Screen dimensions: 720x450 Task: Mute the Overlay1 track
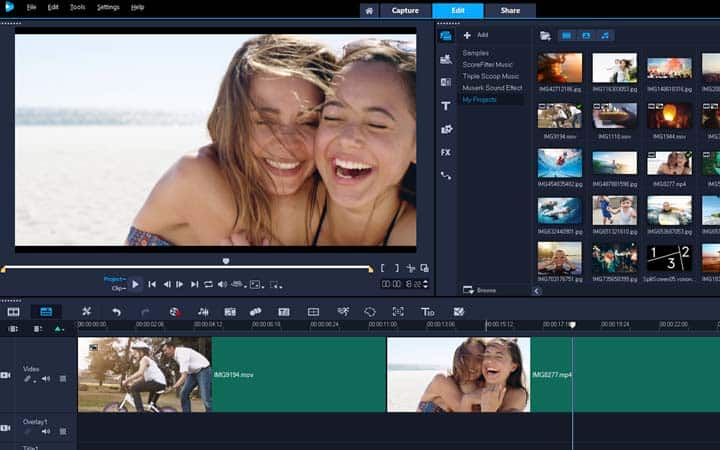[x=46, y=432]
